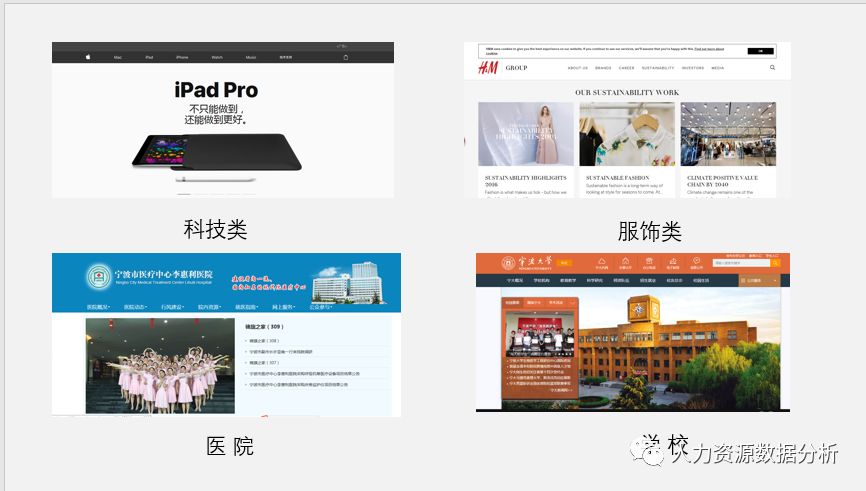
Task: Open the fifth hospital navigation menu item
Action: click(247, 307)
